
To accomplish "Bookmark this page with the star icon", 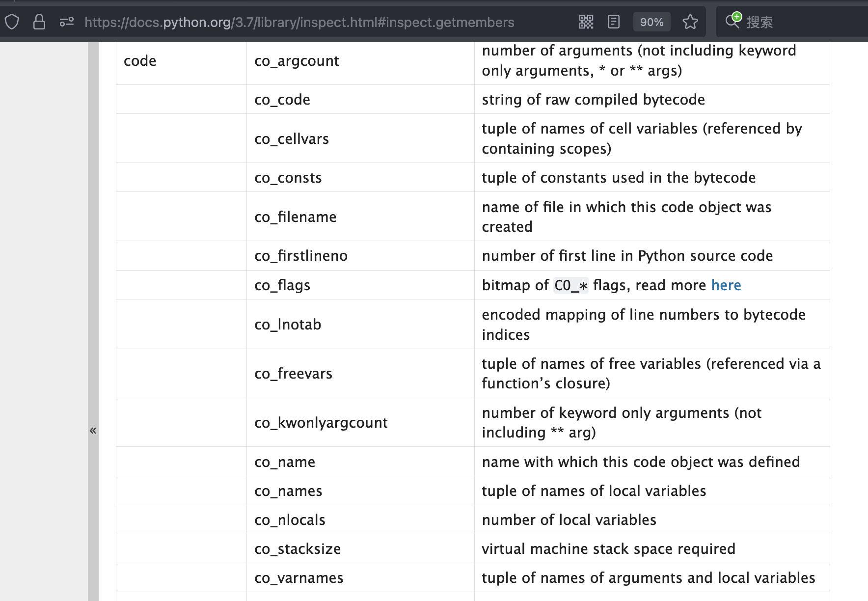I will tap(690, 22).
